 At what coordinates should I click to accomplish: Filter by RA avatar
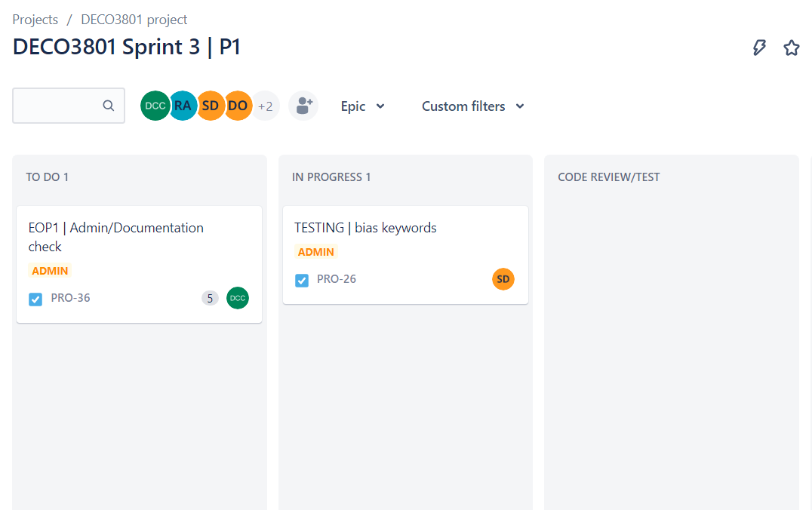tap(183, 106)
